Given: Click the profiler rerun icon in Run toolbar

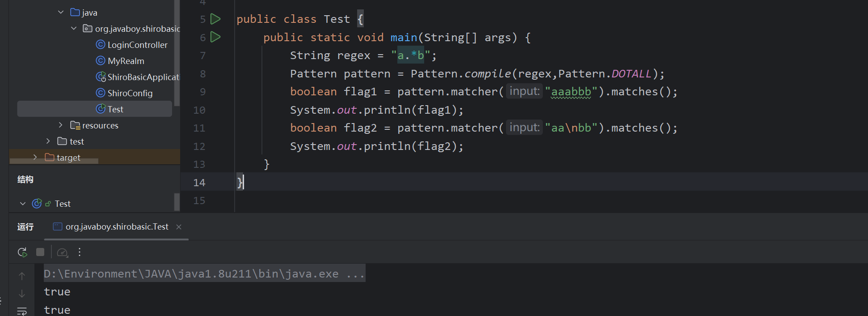Looking at the screenshot, I should [63, 252].
